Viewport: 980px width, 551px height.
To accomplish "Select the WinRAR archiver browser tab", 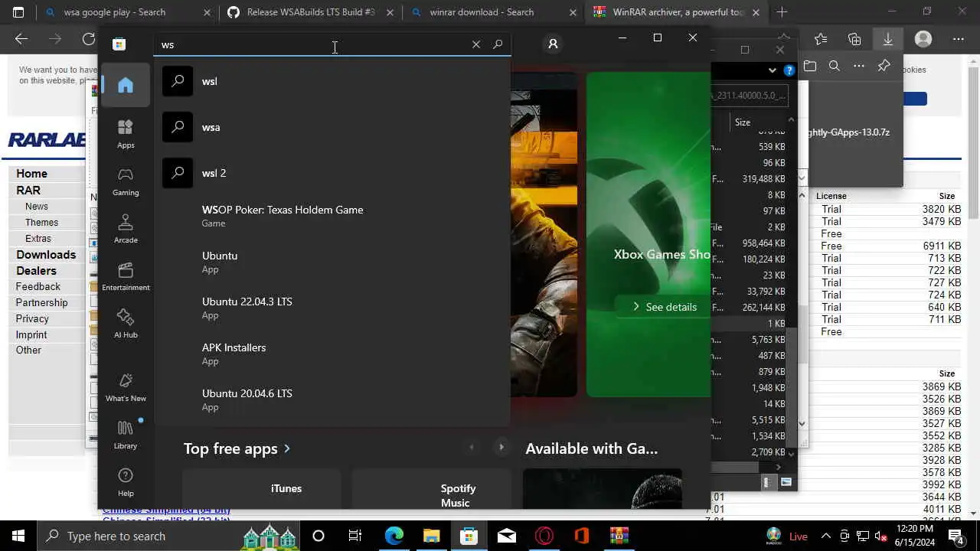I will tap(678, 12).
